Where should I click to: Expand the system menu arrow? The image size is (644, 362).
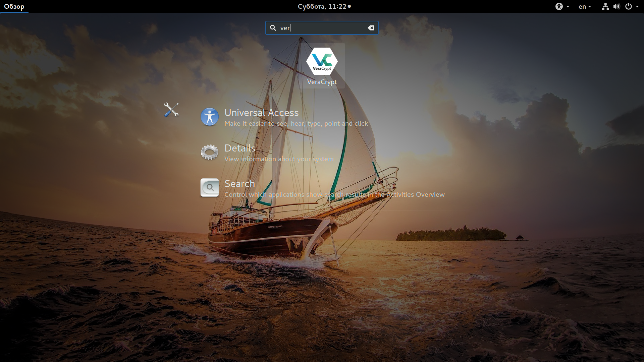coord(637,6)
